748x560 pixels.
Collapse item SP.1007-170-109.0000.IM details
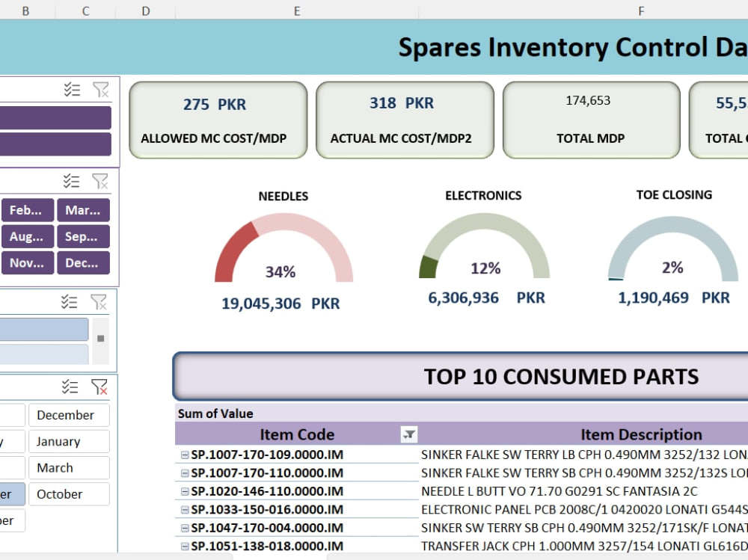click(185, 455)
